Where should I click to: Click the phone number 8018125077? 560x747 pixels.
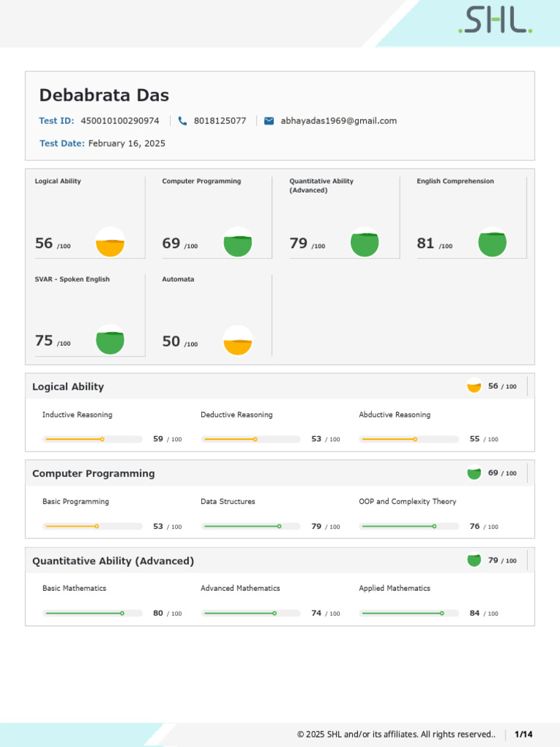click(220, 121)
